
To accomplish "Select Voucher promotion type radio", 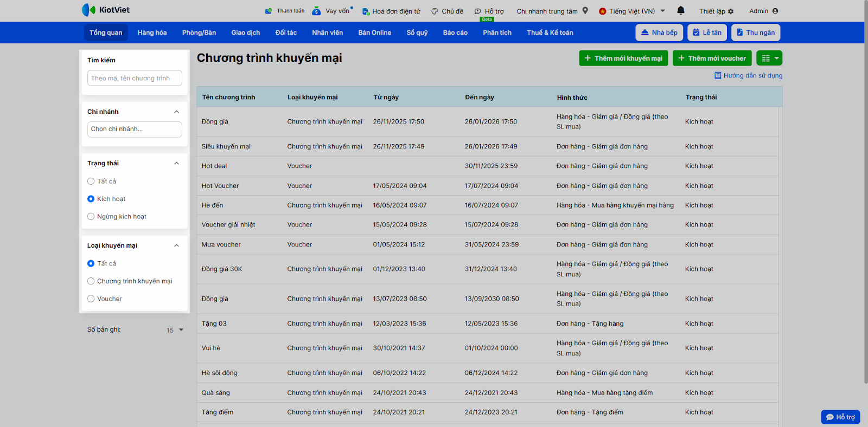I will pos(91,299).
